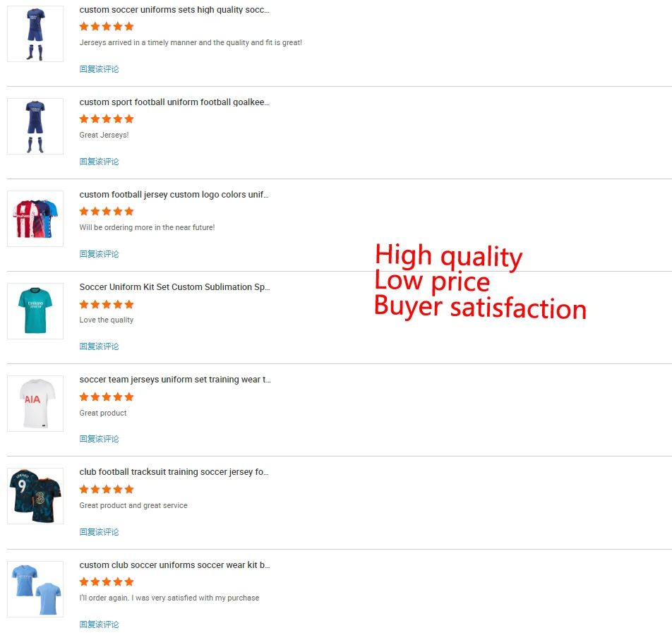Click the white AIA jersey thumbnail
Image resolution: width=672 pixels, height=640 pixels.
click(35, 404)
